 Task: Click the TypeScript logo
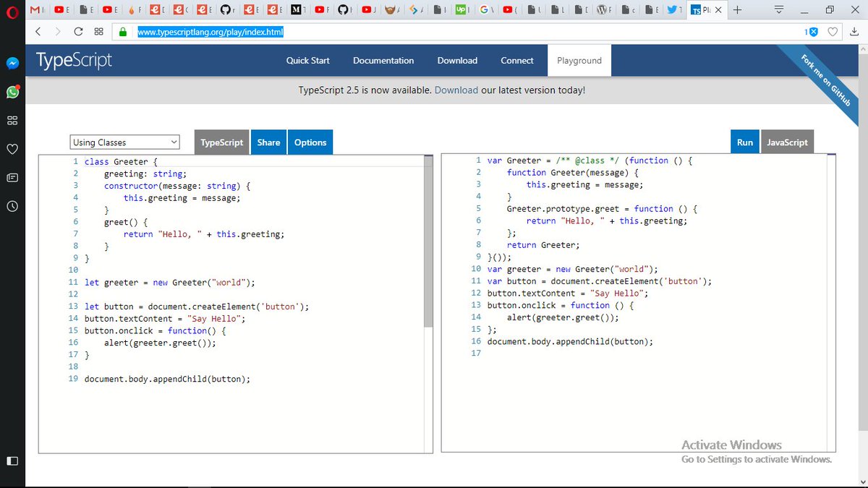click(x=75, y=61)
